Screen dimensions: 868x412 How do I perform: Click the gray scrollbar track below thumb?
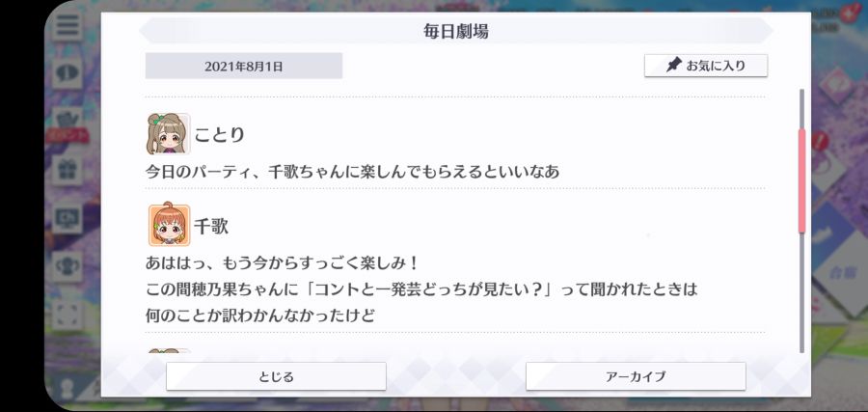coord(801,292)
